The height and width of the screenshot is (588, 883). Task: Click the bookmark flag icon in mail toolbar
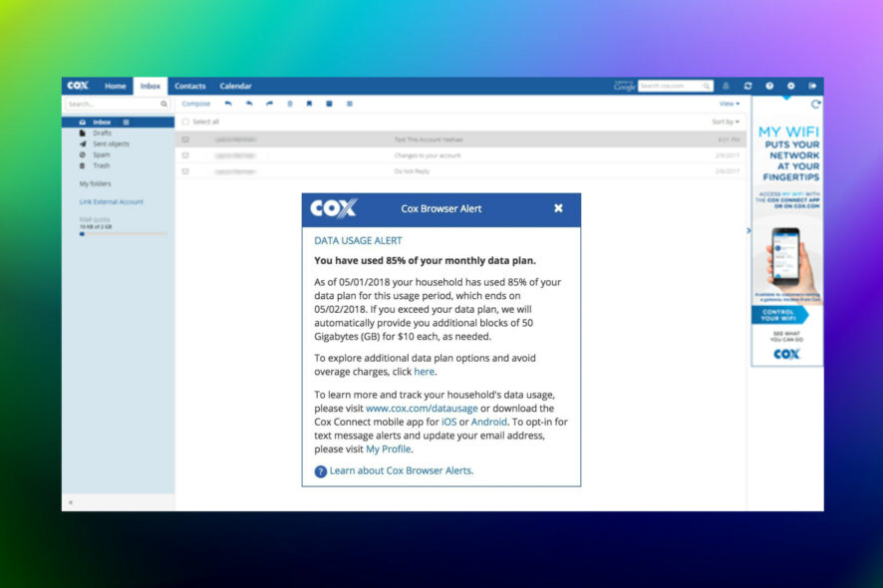309,104
